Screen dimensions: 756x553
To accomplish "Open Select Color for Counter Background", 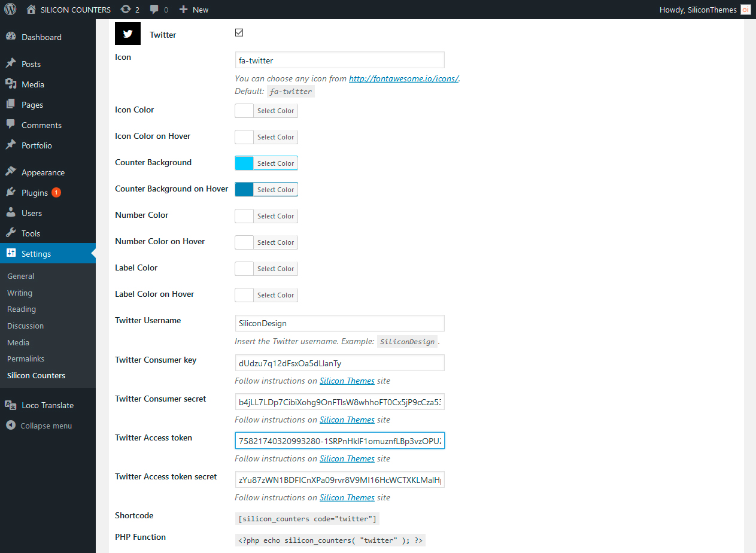I will [x=275, y=163].
